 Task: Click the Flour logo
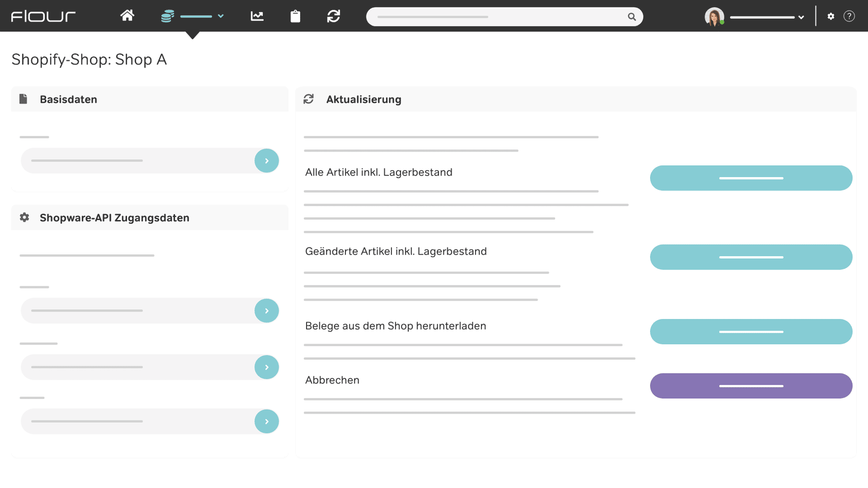(43, 16)
